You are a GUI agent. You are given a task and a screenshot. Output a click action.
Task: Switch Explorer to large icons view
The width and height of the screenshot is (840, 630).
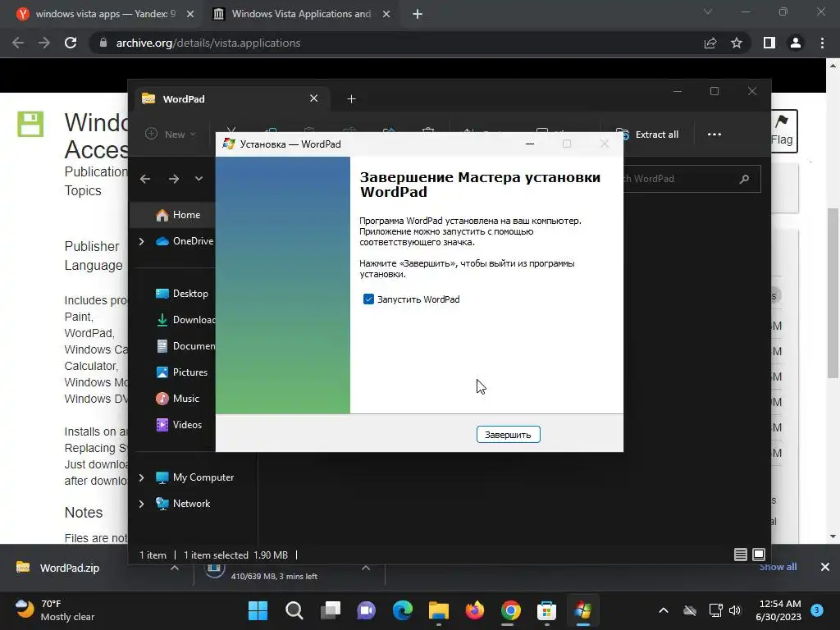pos(759,555)
